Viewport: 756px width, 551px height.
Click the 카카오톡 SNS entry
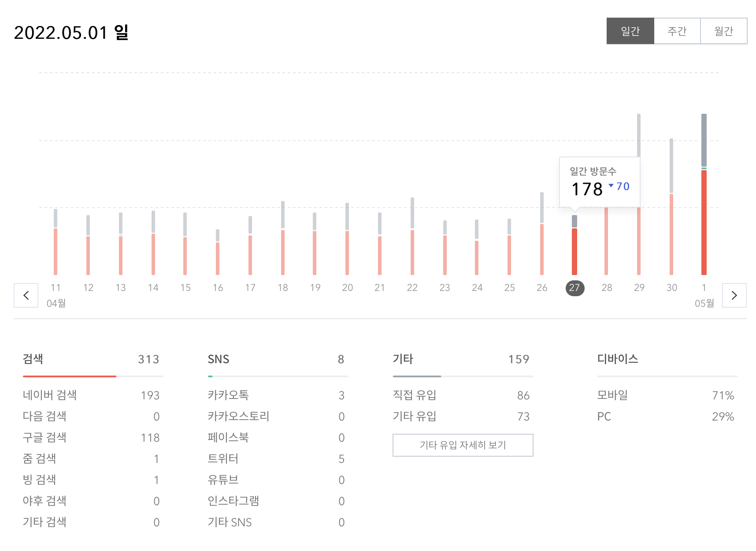[228, 395]
